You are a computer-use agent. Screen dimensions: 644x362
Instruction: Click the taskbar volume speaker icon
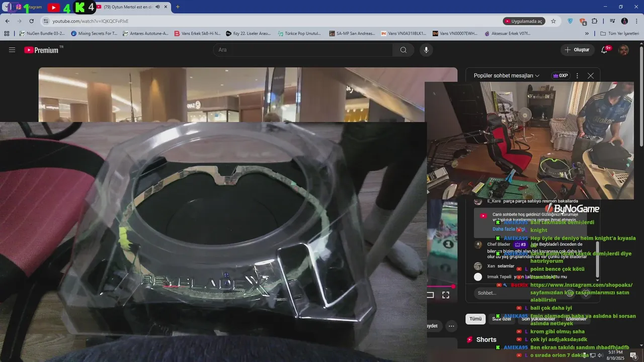pyautogui.click(x=600, y=355)
